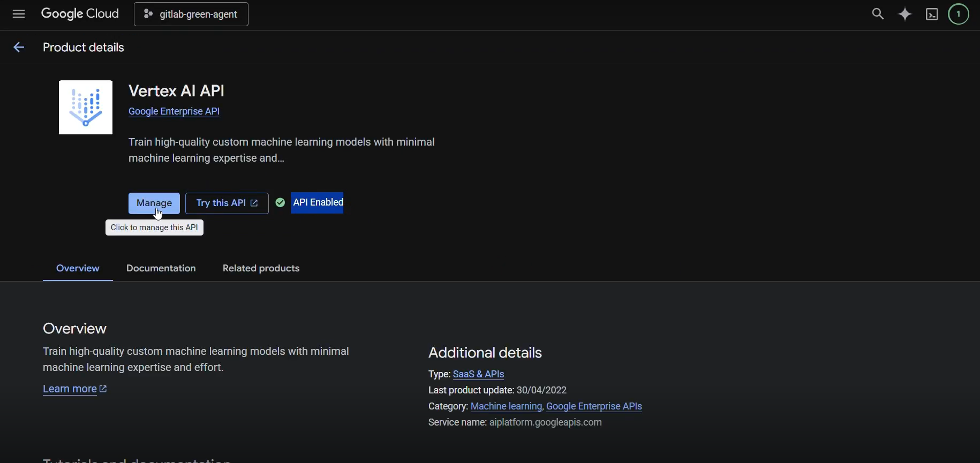This screenshot has height=463, width=980.
Task: Click the Manage button
Action: click(154, 203)
